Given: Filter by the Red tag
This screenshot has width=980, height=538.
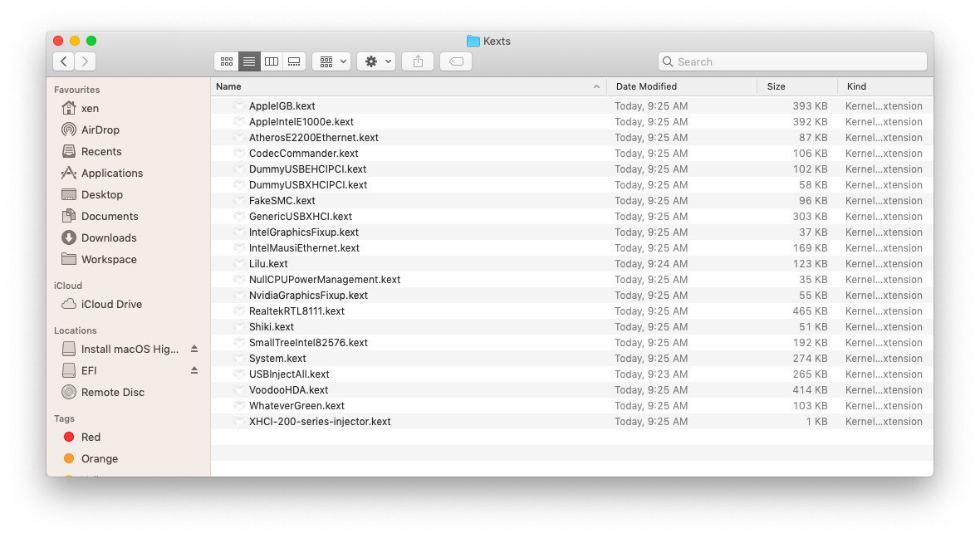Looking at the screenshot, I should point(91,438).
